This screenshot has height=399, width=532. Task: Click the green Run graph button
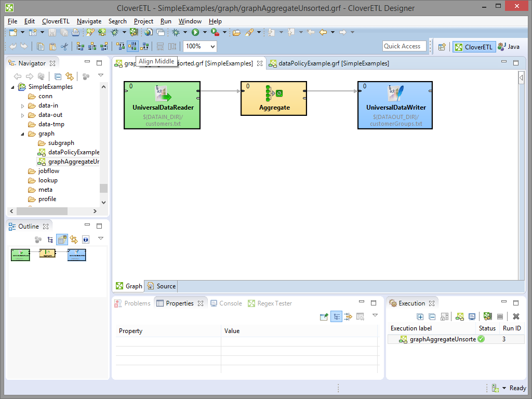point(195,32)
